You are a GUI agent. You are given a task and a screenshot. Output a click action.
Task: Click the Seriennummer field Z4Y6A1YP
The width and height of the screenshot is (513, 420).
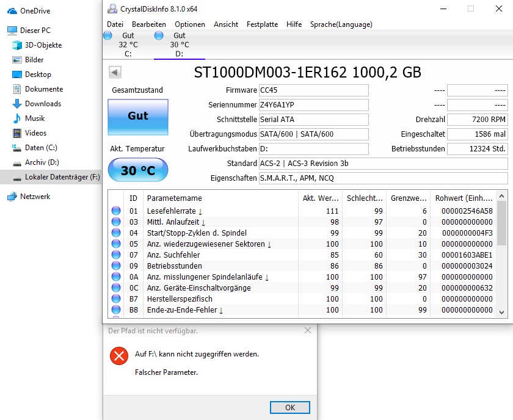[x=314, y=105]
